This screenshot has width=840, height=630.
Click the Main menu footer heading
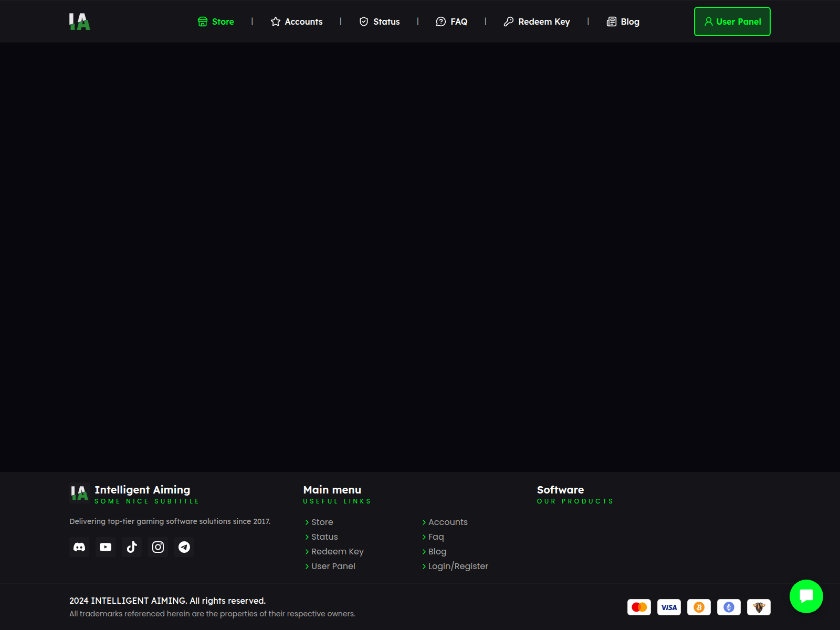point(332,489)
